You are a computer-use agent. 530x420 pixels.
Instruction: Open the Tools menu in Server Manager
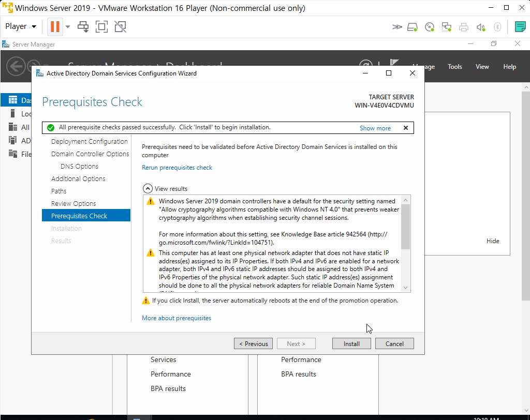(454, 67)
